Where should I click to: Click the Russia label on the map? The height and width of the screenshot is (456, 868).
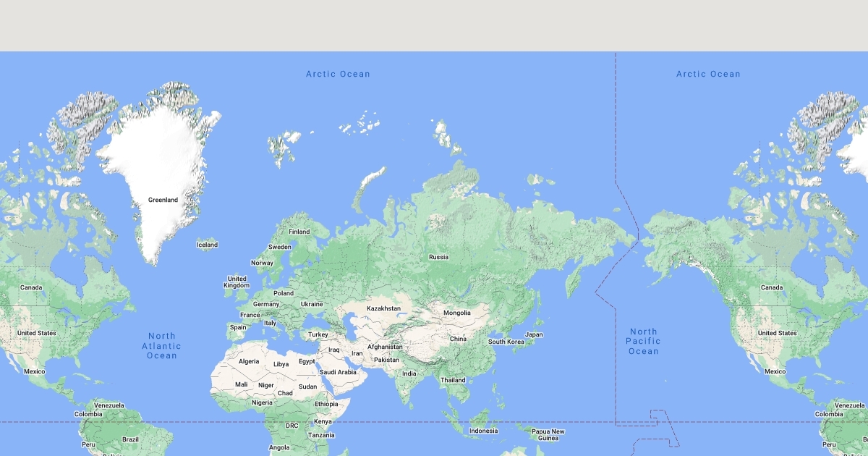point(438,257)
